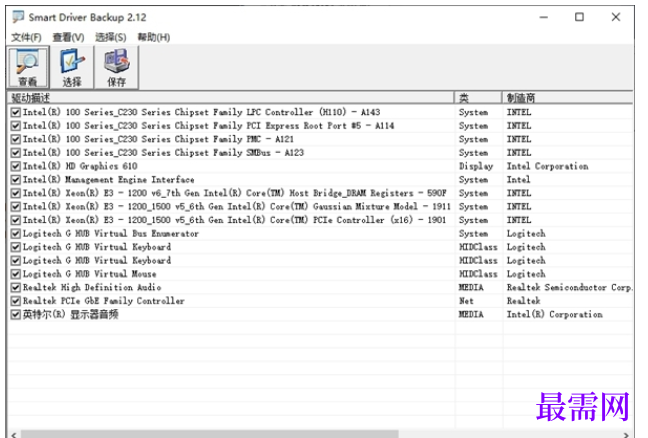This screenshot has width=648, height=438.
Task: Click the Net class cell
Action: coord(466,301)
